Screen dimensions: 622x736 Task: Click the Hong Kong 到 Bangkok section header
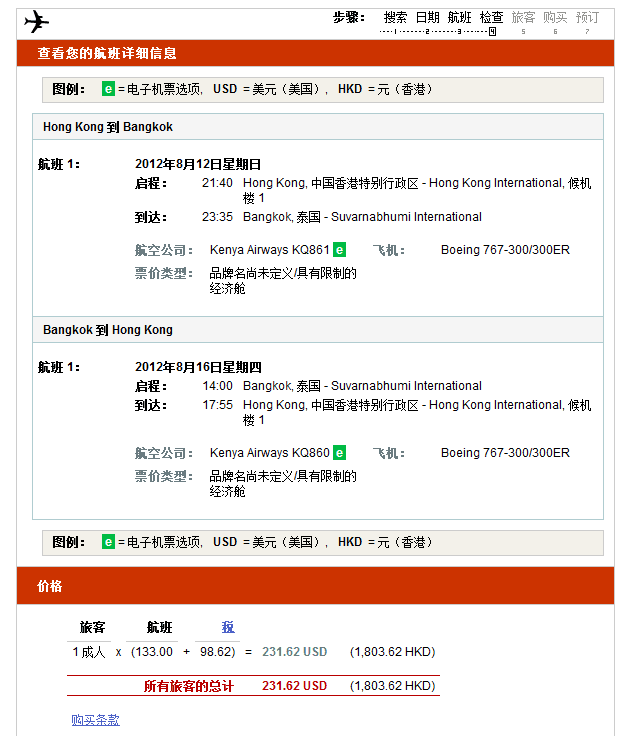[108, 127]
